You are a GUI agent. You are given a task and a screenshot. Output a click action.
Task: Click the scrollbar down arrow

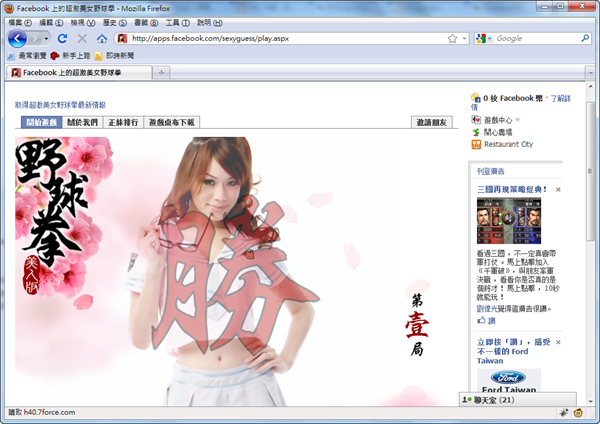(590, 401)
